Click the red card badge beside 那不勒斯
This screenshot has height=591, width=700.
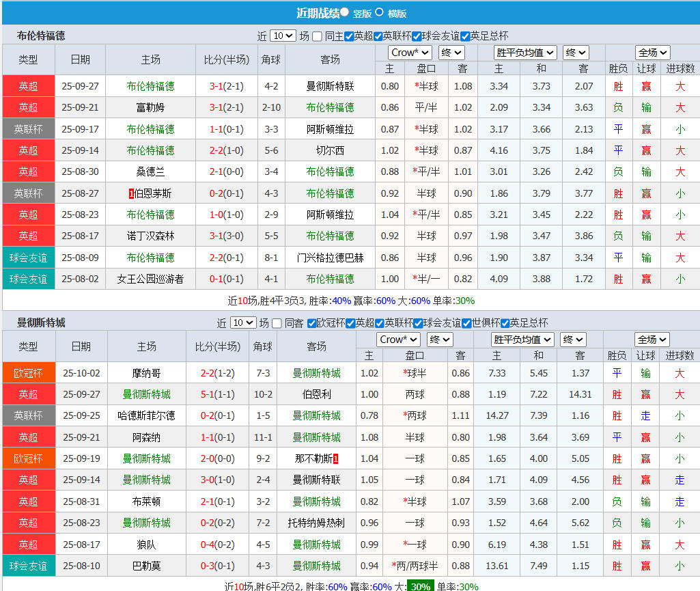(336, 458)
